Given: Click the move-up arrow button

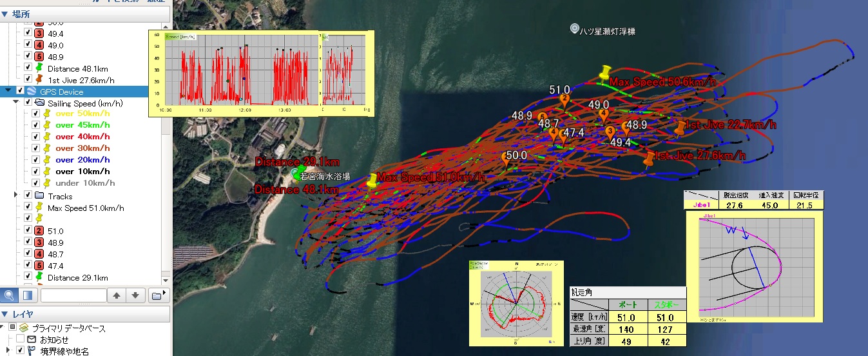Looking at the screenshot, I should (x=116, y=295).
